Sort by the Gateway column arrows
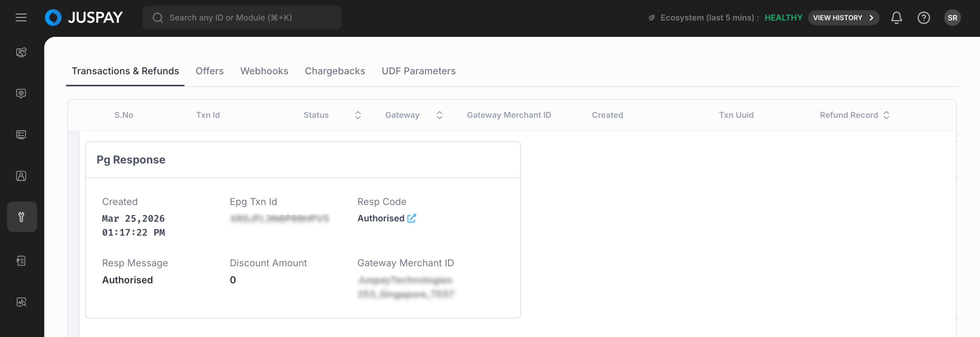 point(439,115)
